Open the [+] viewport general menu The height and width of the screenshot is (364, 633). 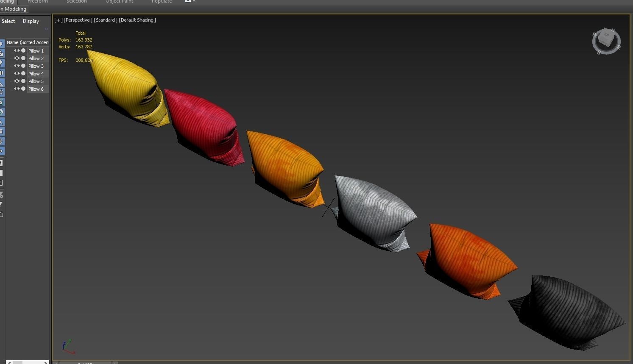click(x=59, y=20)
